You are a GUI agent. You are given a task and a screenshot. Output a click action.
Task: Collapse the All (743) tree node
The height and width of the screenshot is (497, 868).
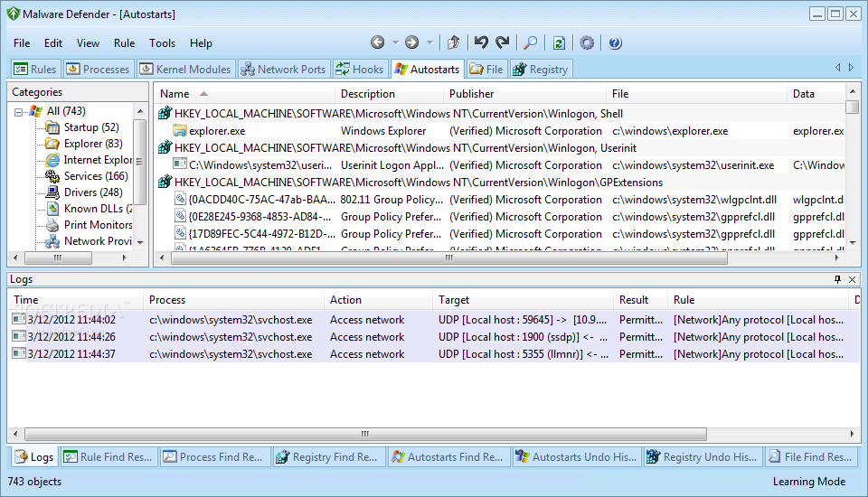18,112
